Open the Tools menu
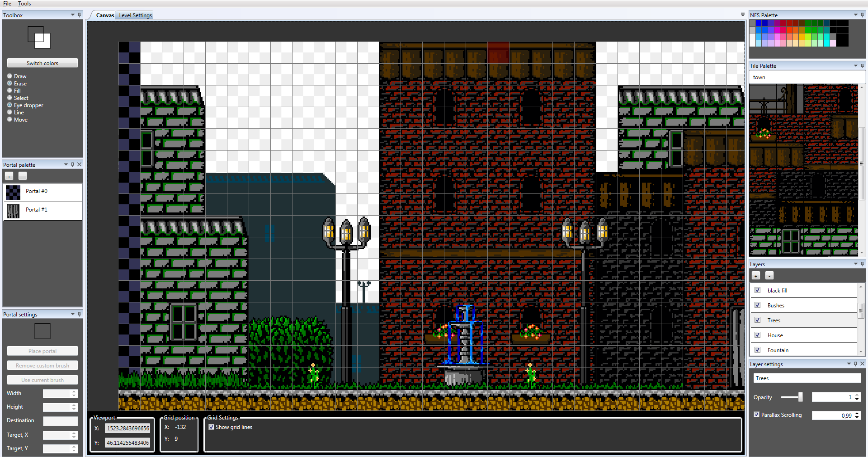This screenshot has height=457, width=868. pos(24,4)
